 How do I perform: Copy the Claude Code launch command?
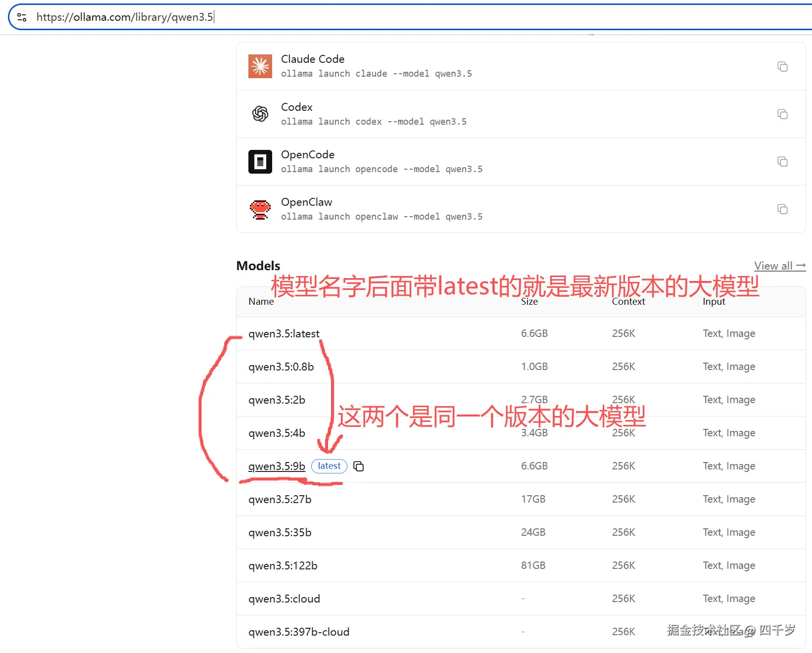pos(782,66)
